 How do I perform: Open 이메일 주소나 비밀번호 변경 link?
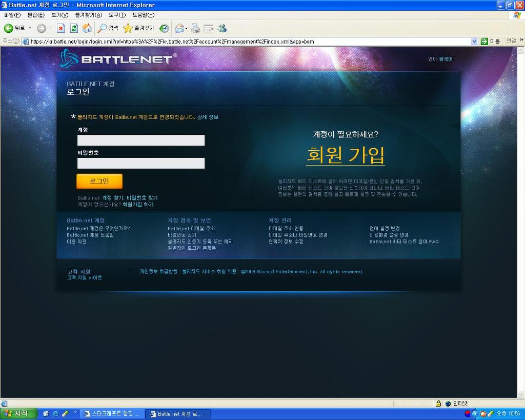tap(298, 235)
